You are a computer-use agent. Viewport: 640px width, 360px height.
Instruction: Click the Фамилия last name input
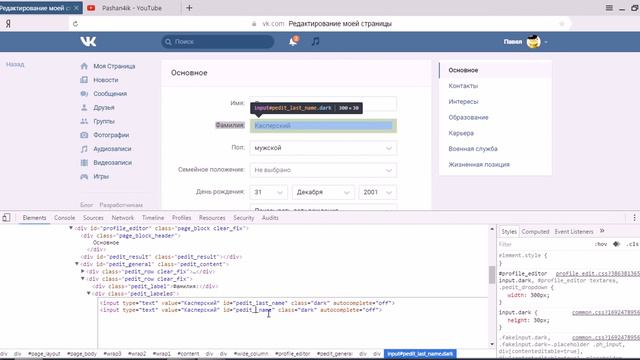(x=323, y=126)
